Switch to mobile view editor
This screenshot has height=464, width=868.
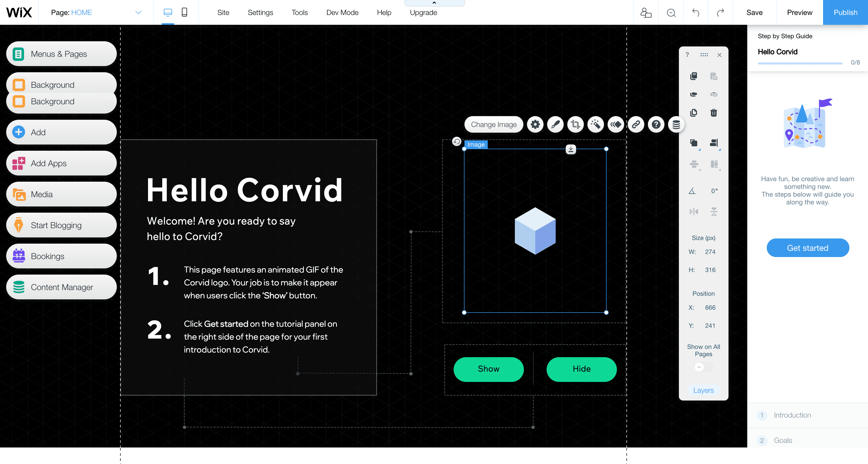(184, 12)
